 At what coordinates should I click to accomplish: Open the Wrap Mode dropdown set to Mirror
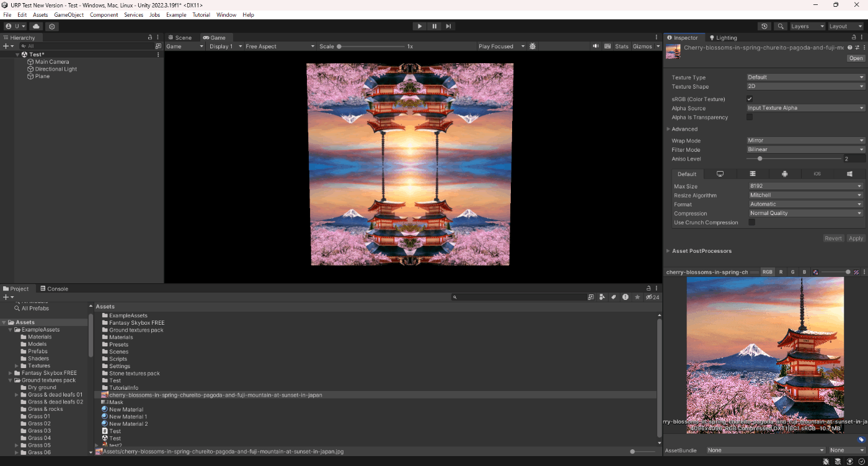coord(805,141)
